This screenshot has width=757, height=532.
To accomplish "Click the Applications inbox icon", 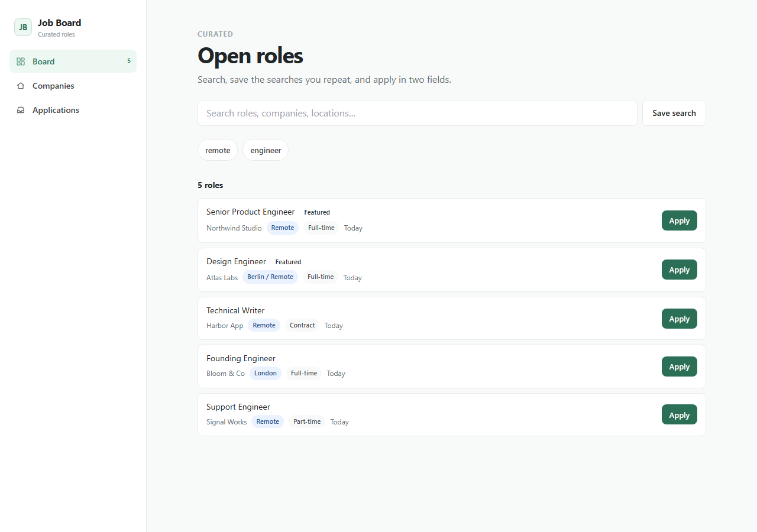I will (x=21, y=110).
